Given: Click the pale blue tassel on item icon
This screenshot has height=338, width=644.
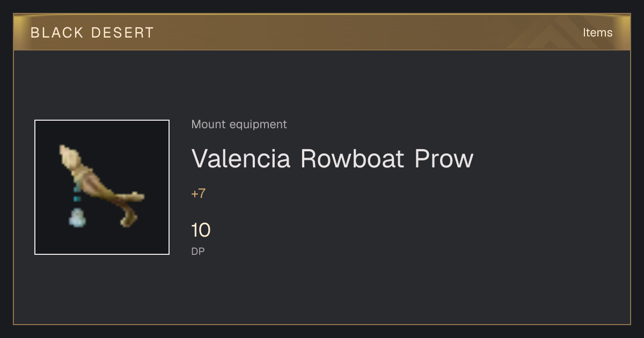Looking at the screenshot, I should pos(77,217).
